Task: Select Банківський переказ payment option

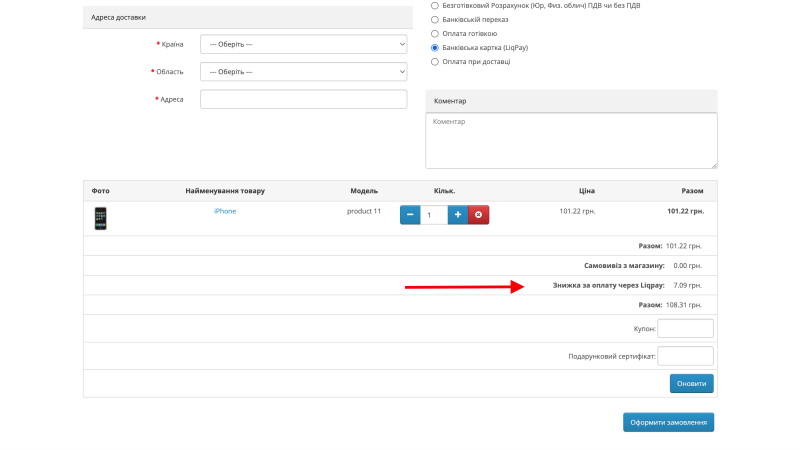Action: (x=435, y=20)
